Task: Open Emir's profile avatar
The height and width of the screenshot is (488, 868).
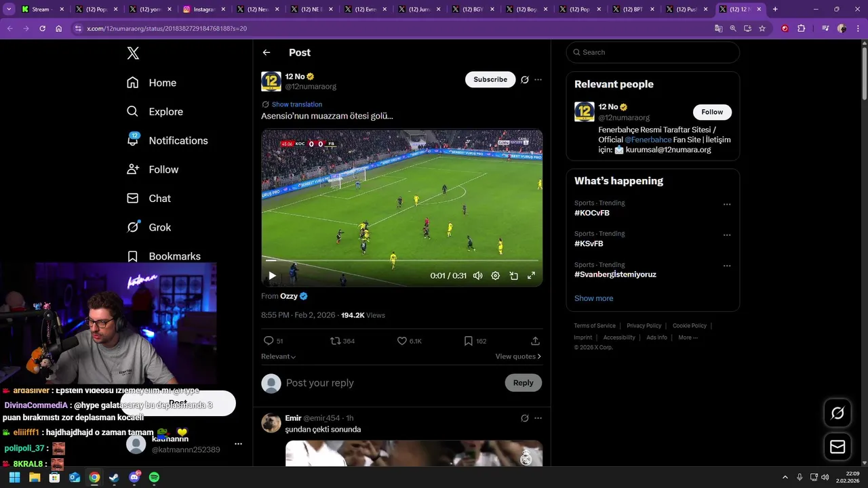Action: pos(271,423)
